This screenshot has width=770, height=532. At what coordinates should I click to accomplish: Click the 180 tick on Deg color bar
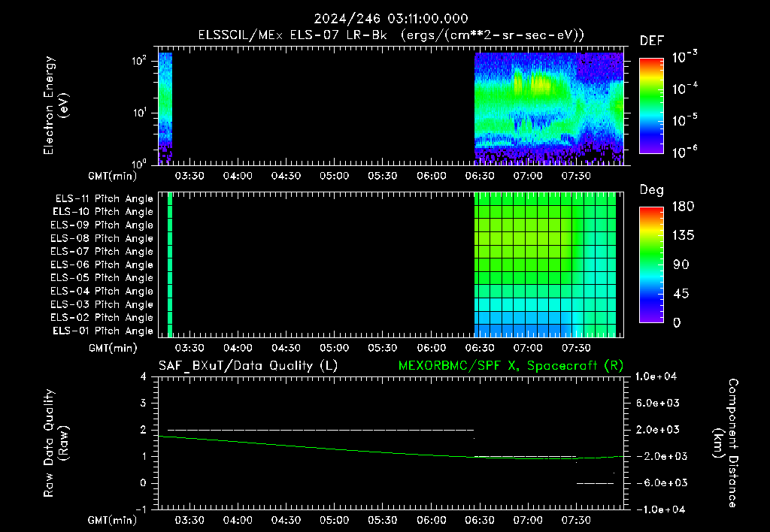coord(683,207)
